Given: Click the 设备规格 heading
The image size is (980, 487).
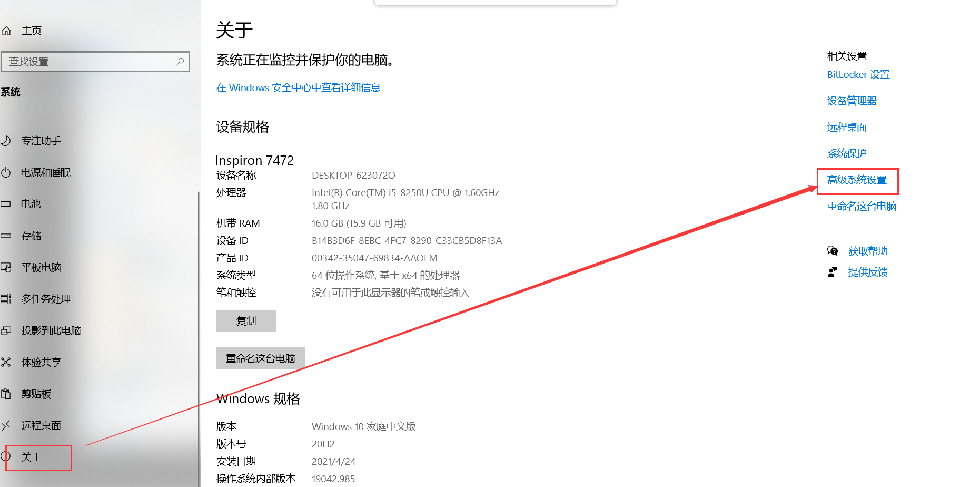Looking at the screenshot, I should pyautogui.click(x=243, y=127).
